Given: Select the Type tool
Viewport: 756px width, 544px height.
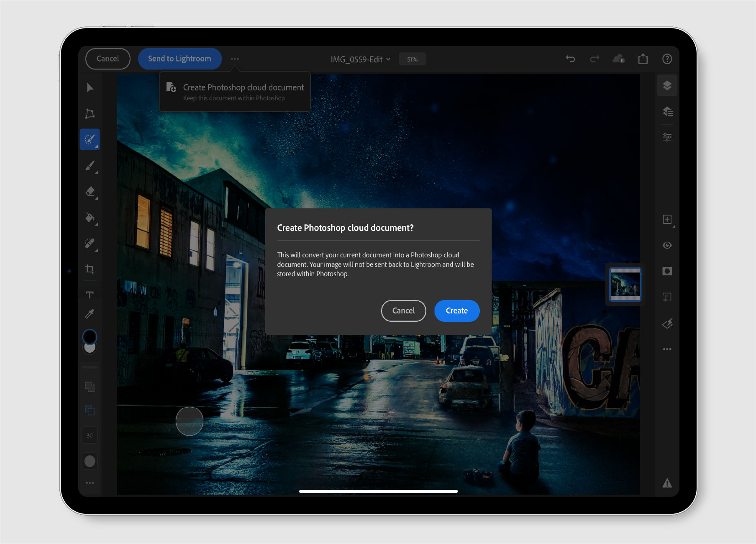Looking at the screenshot, I should [90, 295].
